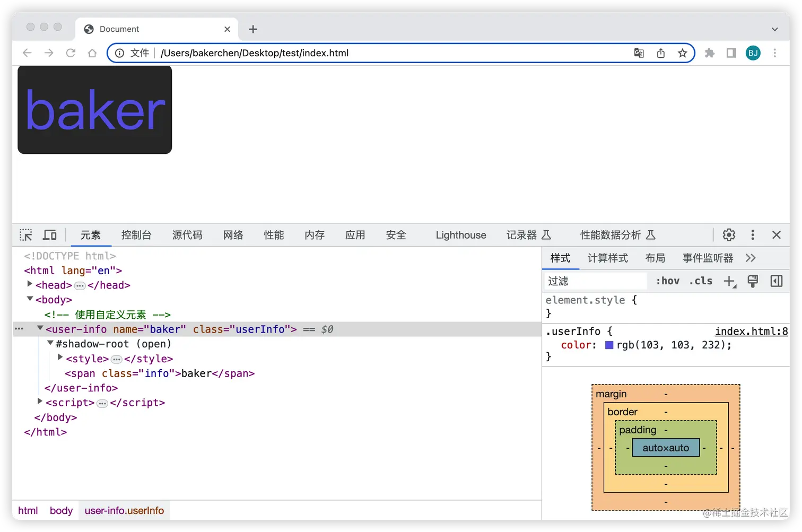Viewport: 802px width, 532px height.
Task: Collapse the body element
Action: coord(30,299)
